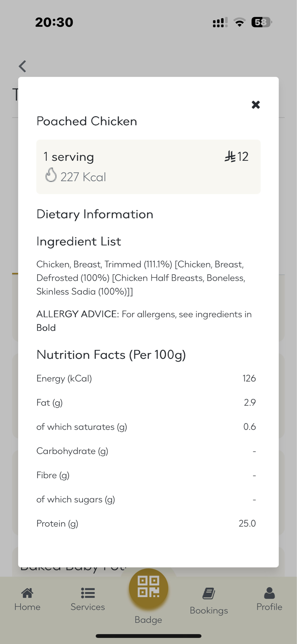Tap the back chevron arrow
This screenshot has width=297, height=644.
pos(22,66)
